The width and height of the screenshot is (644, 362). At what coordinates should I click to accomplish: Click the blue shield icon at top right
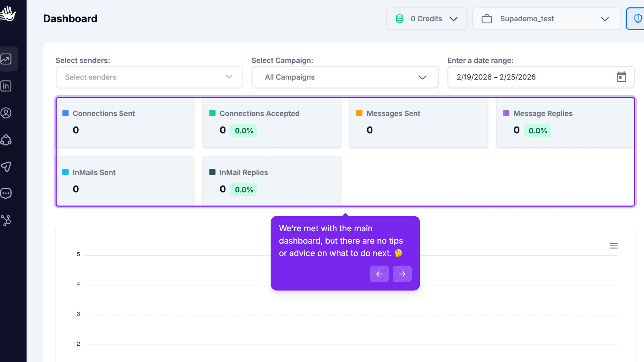coord(638,19)
